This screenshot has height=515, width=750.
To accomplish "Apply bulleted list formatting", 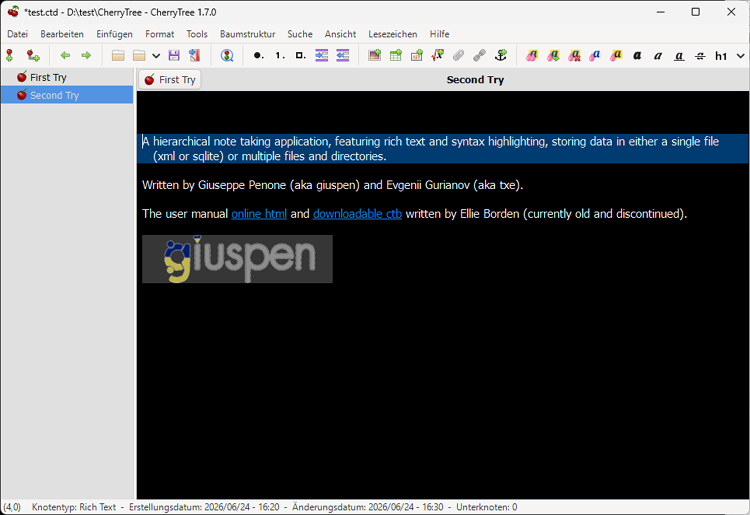I will pos(258,55).
